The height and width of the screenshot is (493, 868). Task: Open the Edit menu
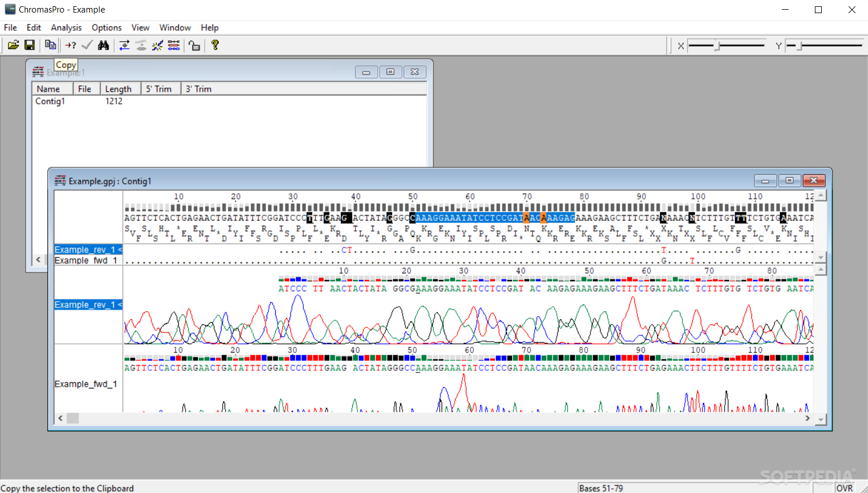click(34, 27)
